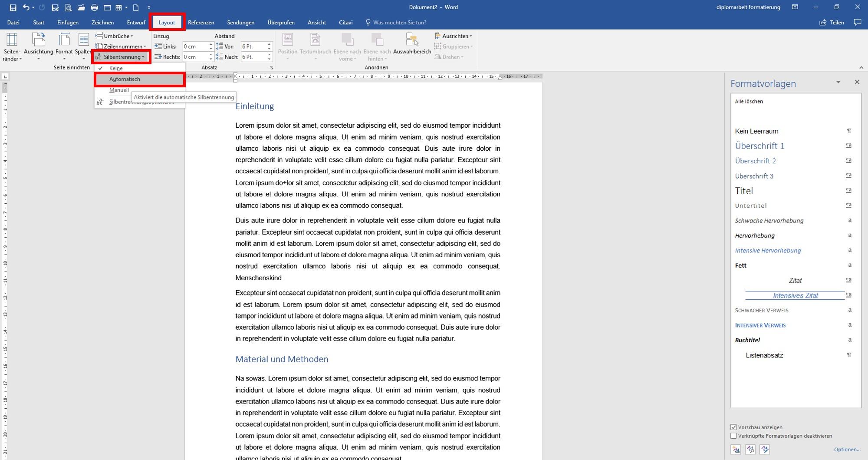Open Seitenränder margins button

pos(12,47)
